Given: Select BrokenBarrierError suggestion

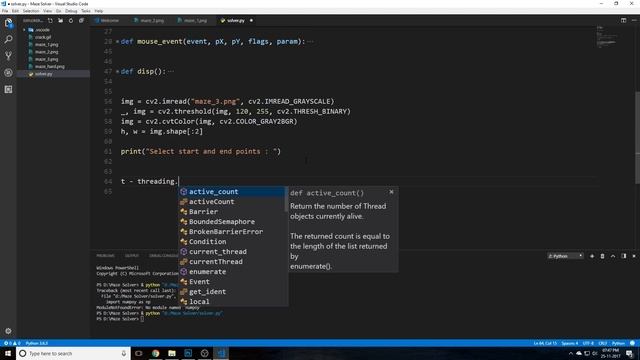Looking at the screenshot, I should coord(232,231).
